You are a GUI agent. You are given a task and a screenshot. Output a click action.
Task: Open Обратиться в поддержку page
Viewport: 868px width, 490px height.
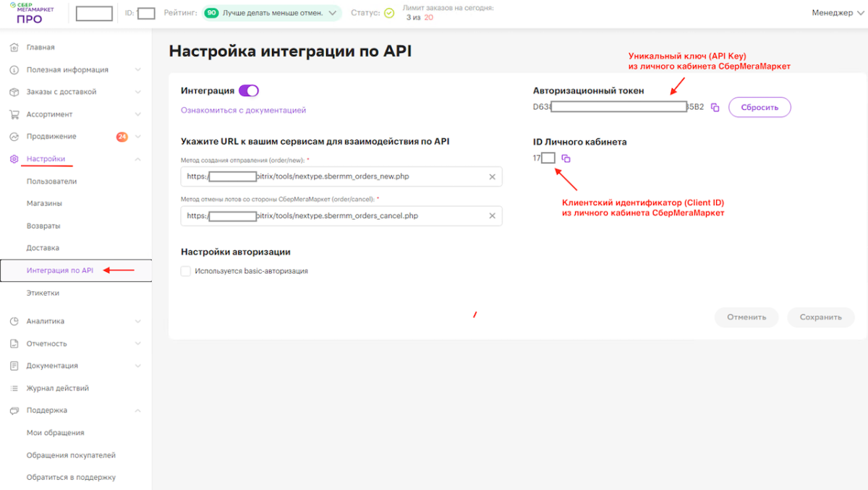pyautogui.click(x=71, y=478)
